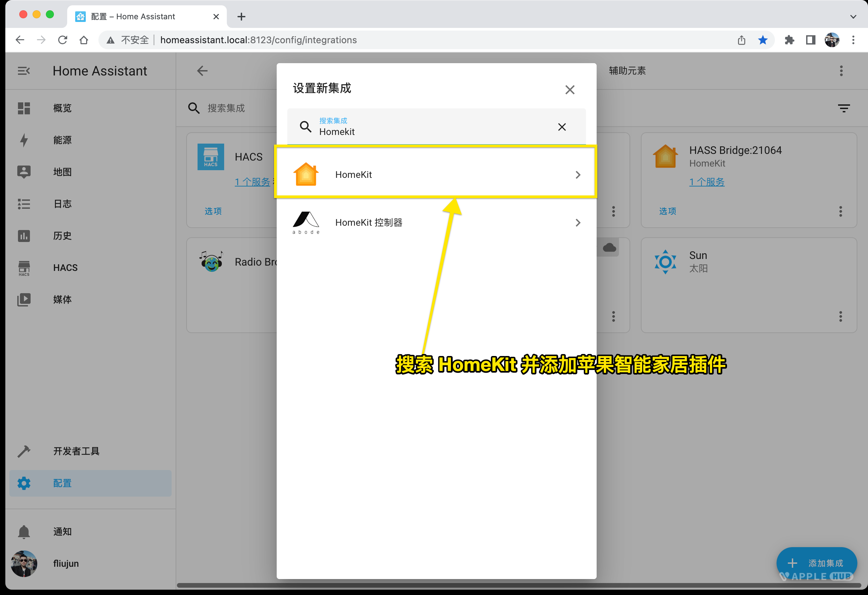Screen dimensions: 868x595
Task: Open the 地图 map sidebar item
Action: point(62,172)
